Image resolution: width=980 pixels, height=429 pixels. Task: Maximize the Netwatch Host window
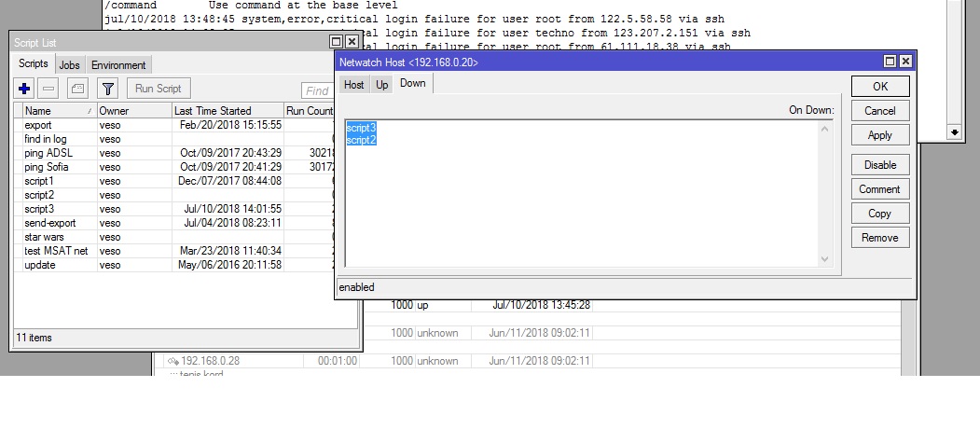(890, 62)
